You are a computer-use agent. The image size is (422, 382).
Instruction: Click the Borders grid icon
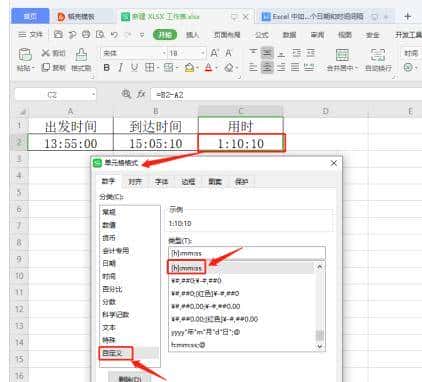tap(149, 68)
